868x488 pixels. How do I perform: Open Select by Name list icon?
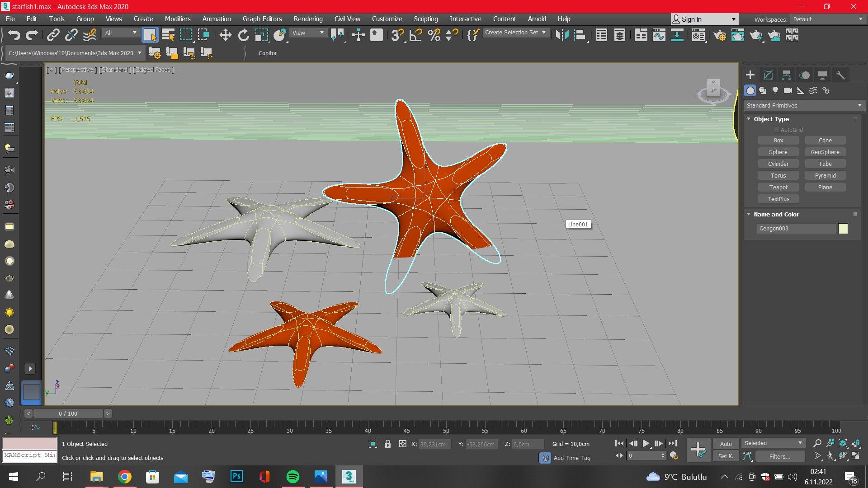(x=168, y=35)
